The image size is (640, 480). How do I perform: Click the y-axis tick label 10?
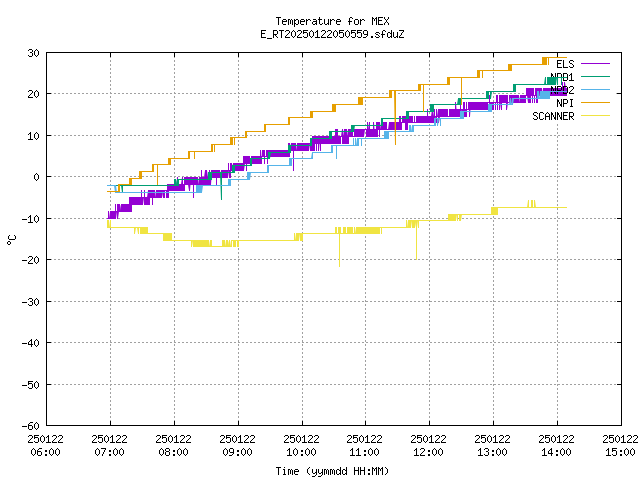33,136
